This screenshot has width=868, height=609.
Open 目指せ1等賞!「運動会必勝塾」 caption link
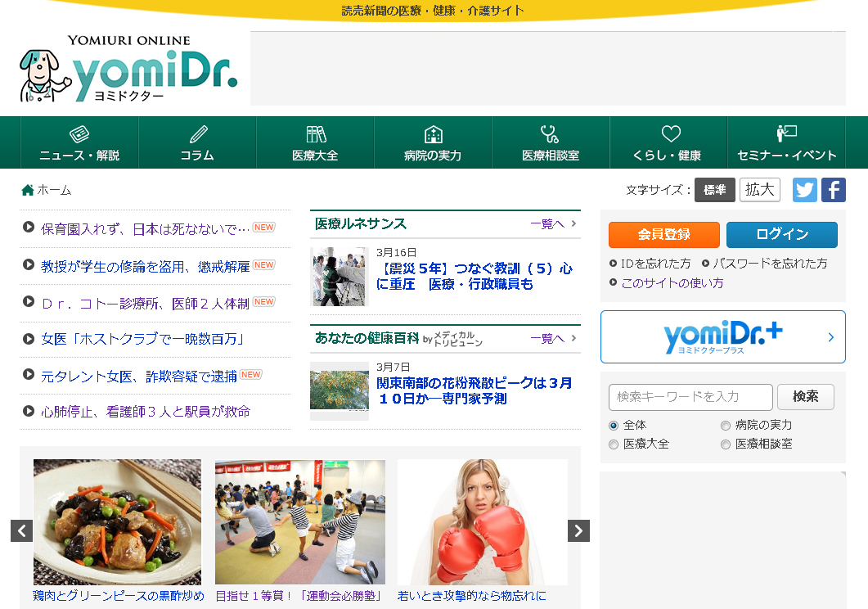tap(299, 596)
